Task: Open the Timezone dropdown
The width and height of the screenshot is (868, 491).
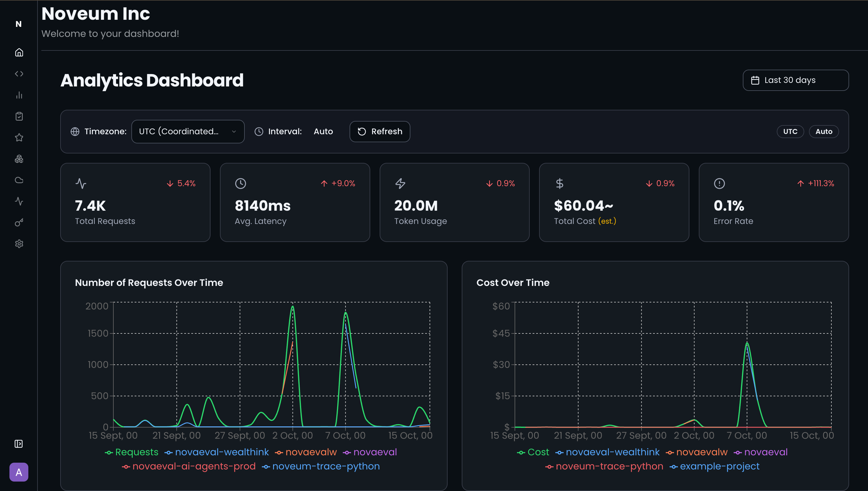Action: [187, 132]
